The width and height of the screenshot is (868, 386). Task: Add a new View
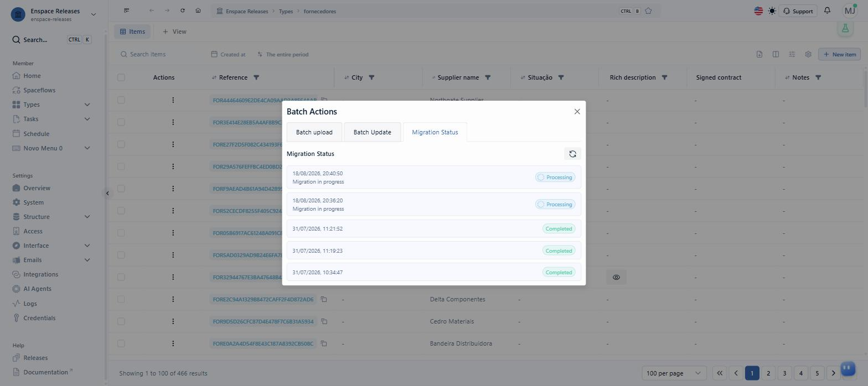tap(174, 32)
